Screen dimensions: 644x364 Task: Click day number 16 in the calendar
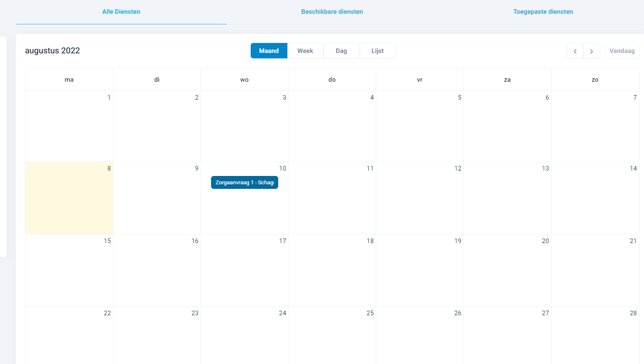pyautogui.click(x=195, y=241)
